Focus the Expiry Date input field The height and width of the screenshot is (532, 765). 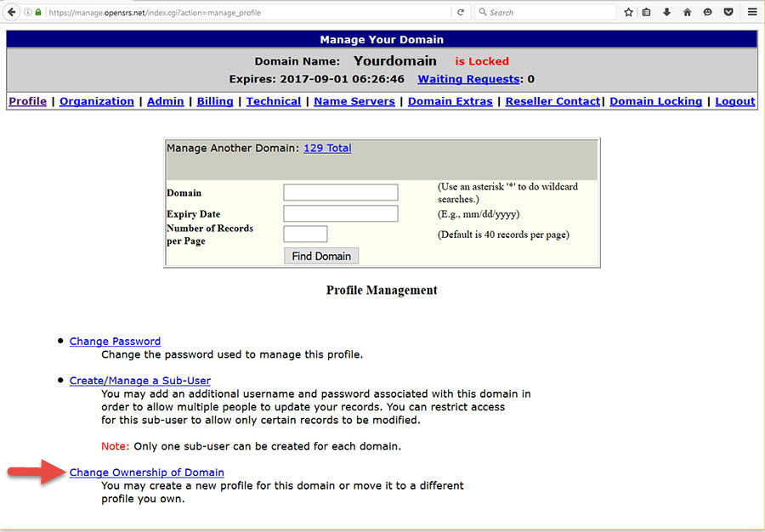[340, 213]
